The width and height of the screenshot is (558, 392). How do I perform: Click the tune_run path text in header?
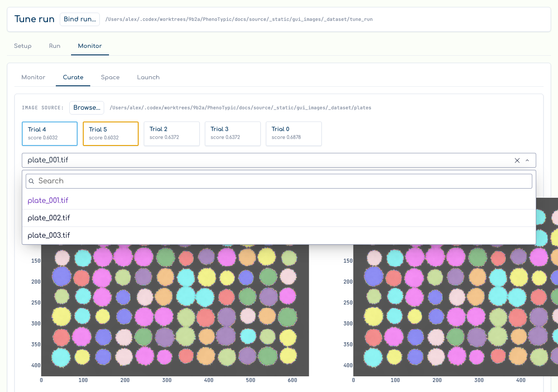coord(239,20)
